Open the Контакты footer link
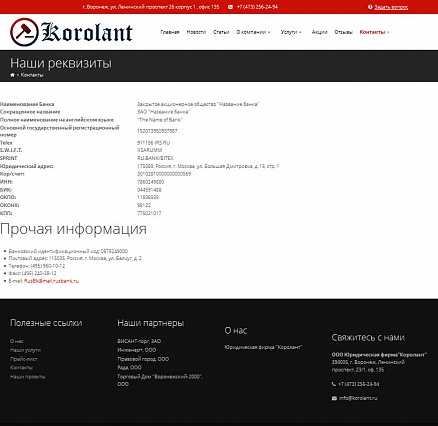This screenshot has width=438, height=426. click(x=21, y=367)
